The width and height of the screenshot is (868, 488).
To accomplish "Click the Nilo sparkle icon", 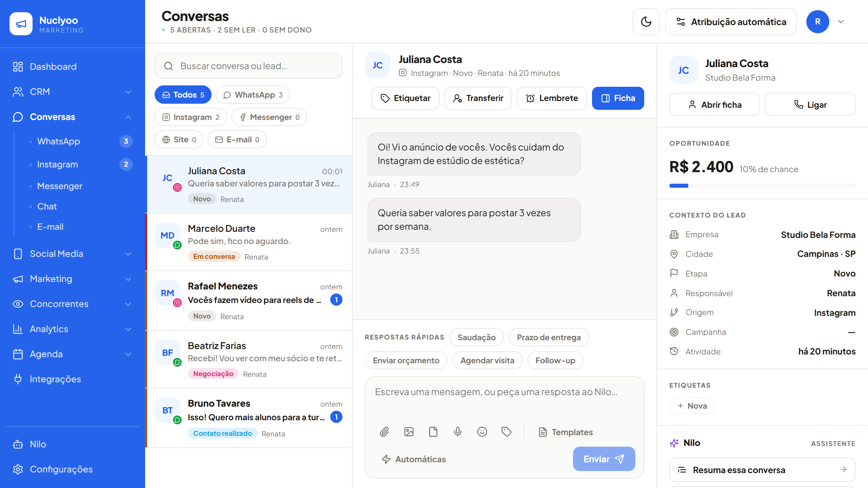I will (674, 443).
